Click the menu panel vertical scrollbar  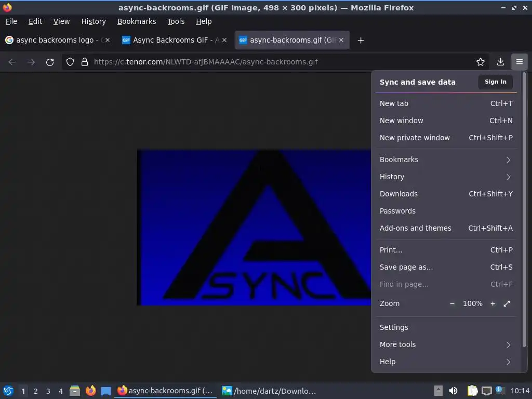click(524, 210)
